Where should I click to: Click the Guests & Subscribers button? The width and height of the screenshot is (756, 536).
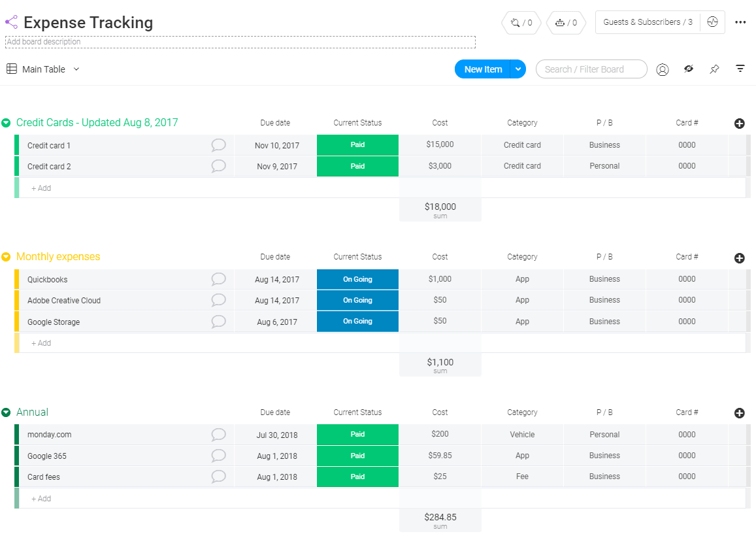point(647,22)
